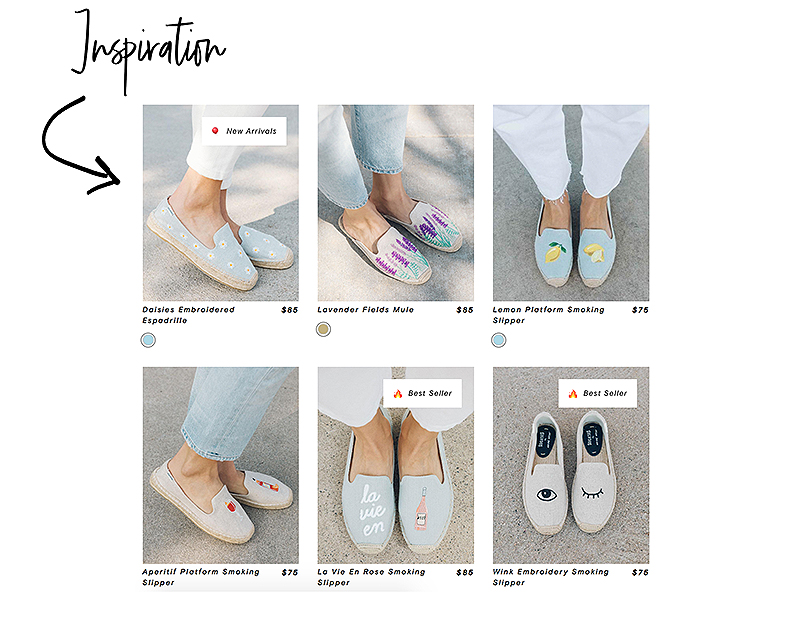Click the flame icon on Wink Embroidery badge

tap(572, 393)
